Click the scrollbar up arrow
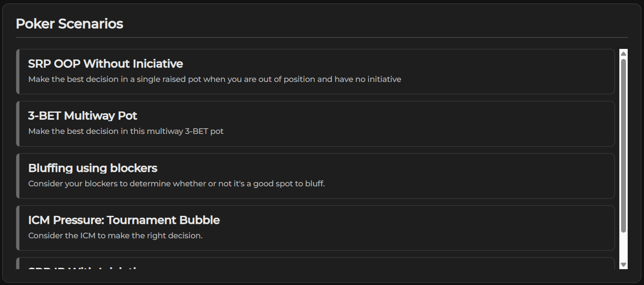Screen dimensions: 644x285 click(623, 54)
